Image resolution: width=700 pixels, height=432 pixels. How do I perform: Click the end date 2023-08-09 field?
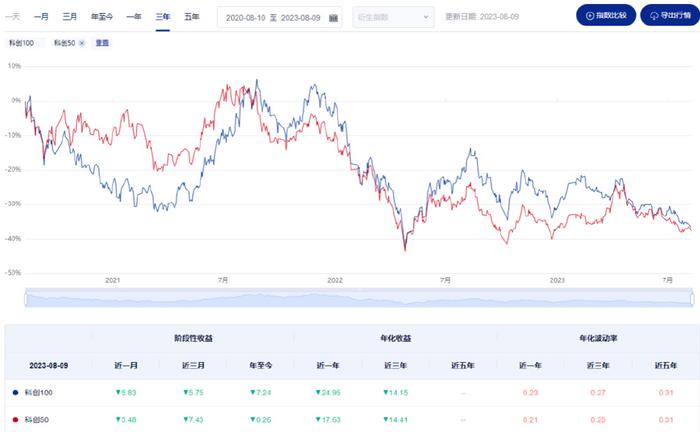coord(300,18)
